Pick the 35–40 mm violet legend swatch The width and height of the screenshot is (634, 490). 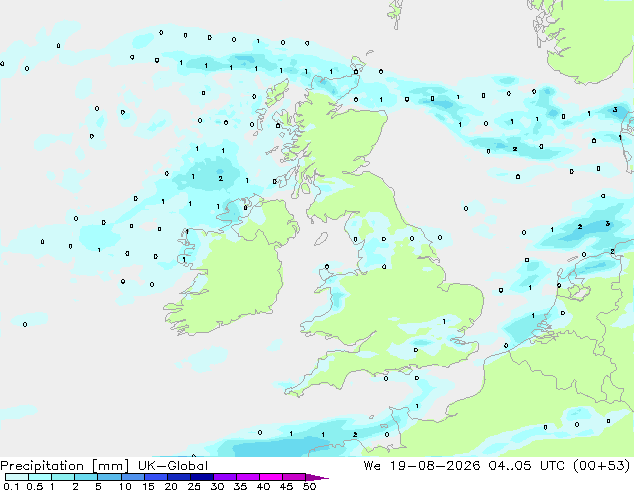247,477
